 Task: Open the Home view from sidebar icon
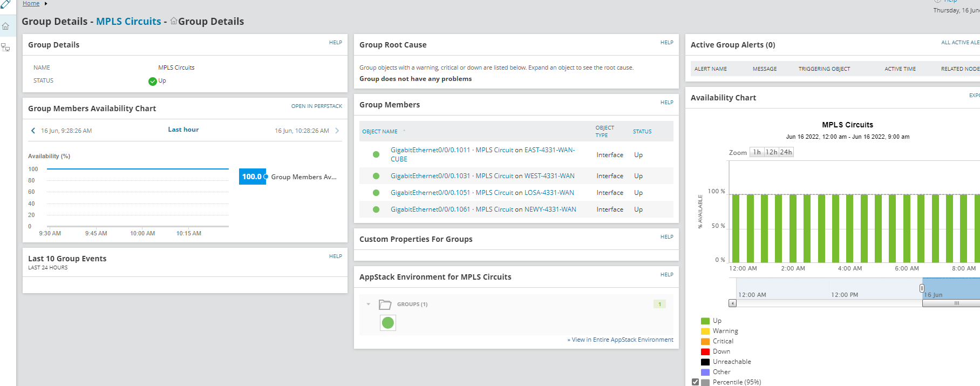pos(5,26)
